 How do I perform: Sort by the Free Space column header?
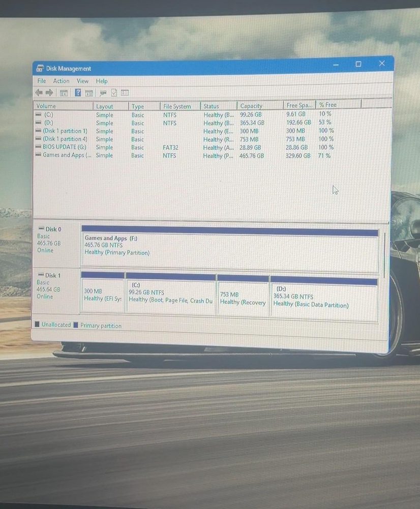pos(299,105)
